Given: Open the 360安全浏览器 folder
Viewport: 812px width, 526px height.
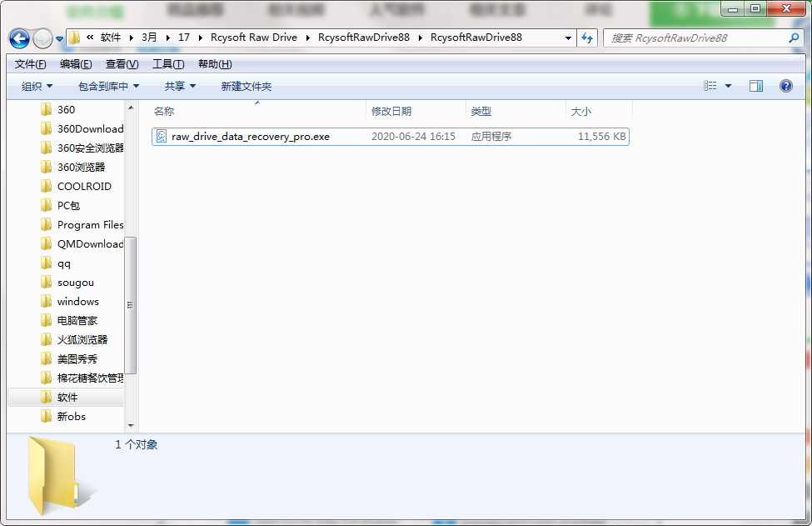Looking at the screenshot, I should click(x=90, y=148).
